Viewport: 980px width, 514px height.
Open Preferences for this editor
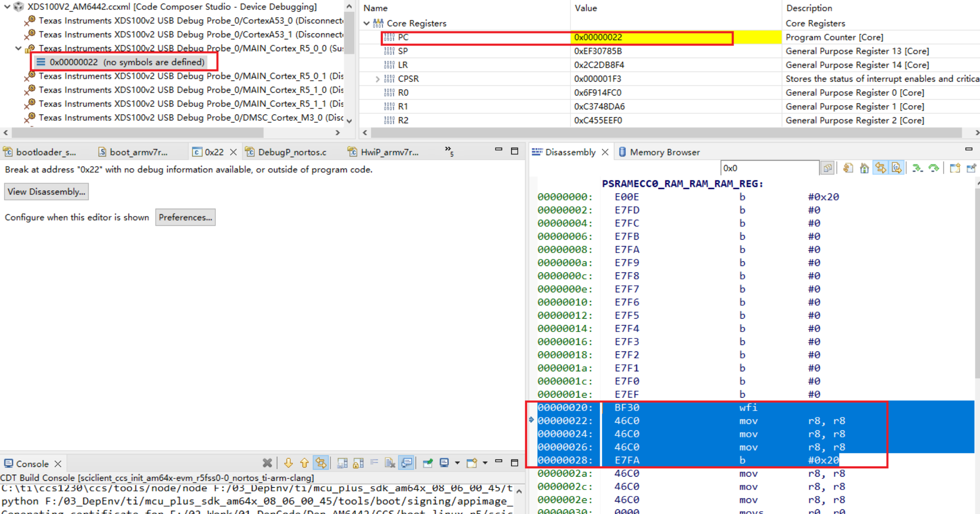[x=185, y=217]
